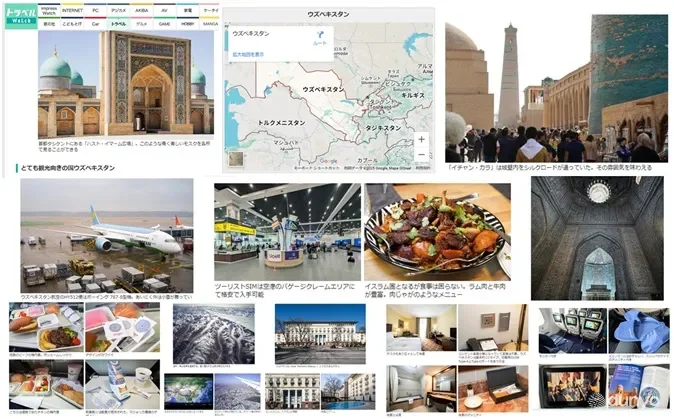The width and height of the screenshot is (674, 419).
Task: Open the wall outlet and phone photo
Action: [493, 328]
